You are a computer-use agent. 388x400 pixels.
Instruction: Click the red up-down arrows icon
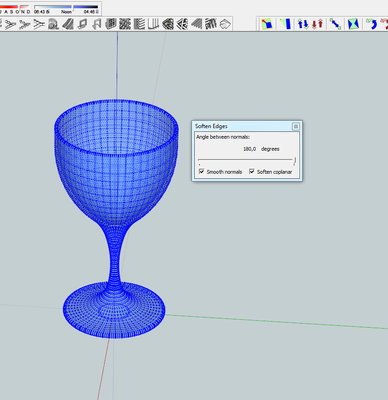point(318,24)
